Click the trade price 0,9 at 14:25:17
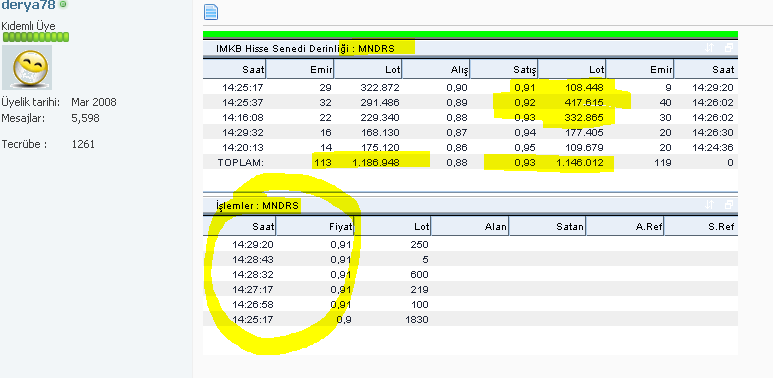The height and width of the screenshot is (378, 773). [x=344, y=319]
